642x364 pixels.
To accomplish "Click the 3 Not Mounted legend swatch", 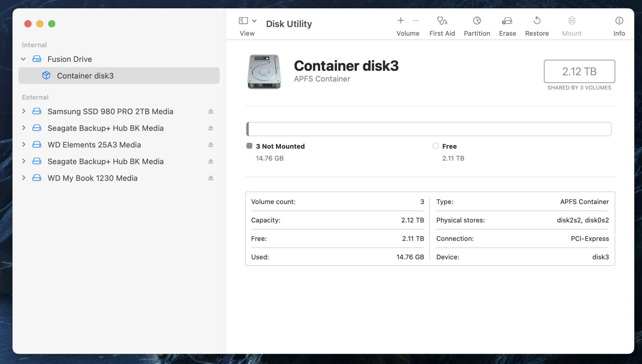I will 249,146.
